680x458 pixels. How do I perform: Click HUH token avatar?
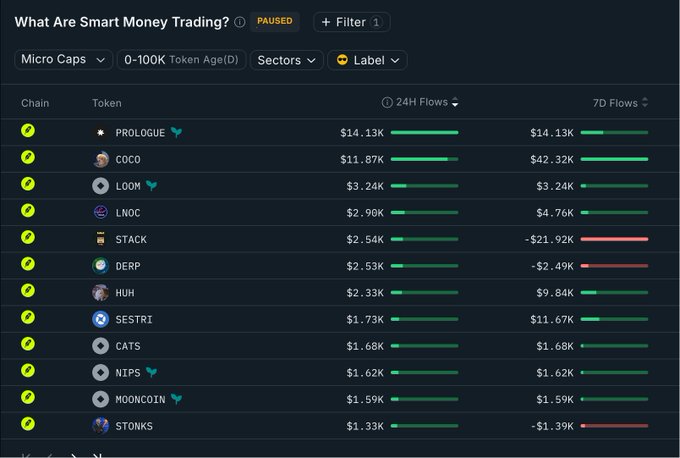[101, 293]
